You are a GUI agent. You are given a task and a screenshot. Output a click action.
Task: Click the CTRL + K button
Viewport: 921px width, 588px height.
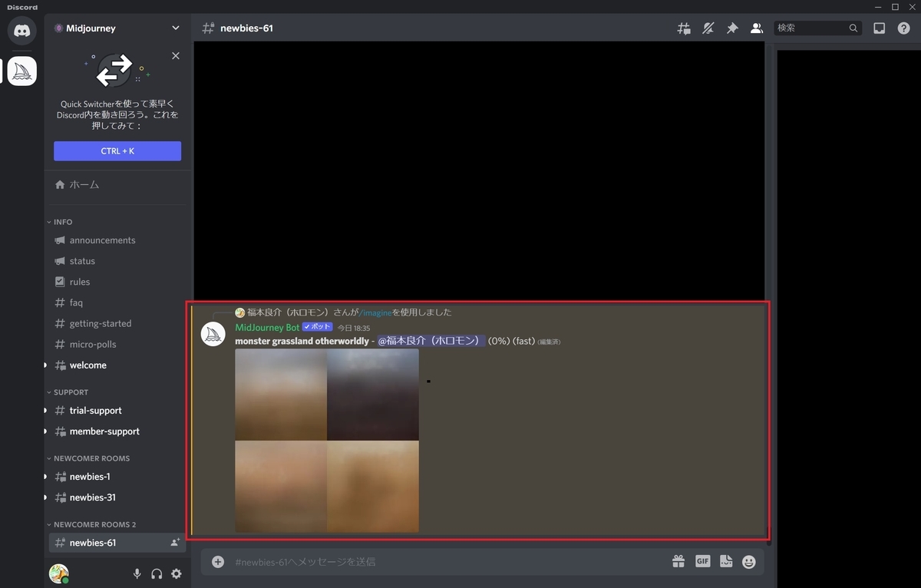pos(117,151)
